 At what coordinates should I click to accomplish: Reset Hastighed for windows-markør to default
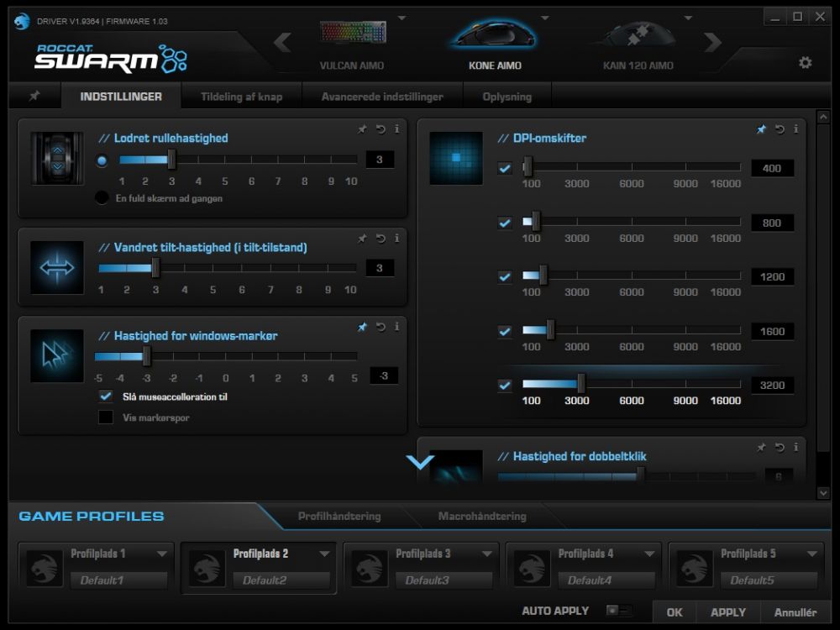coord(381,327)
